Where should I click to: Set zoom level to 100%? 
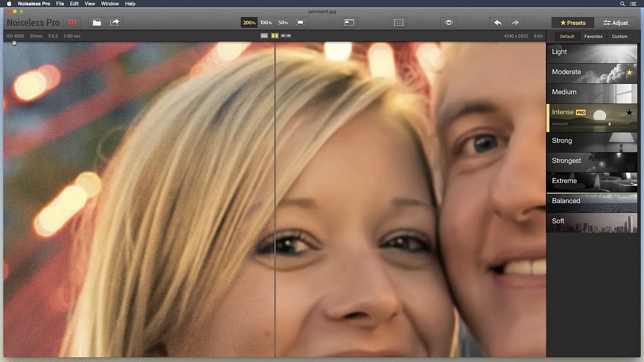[266, 23]
